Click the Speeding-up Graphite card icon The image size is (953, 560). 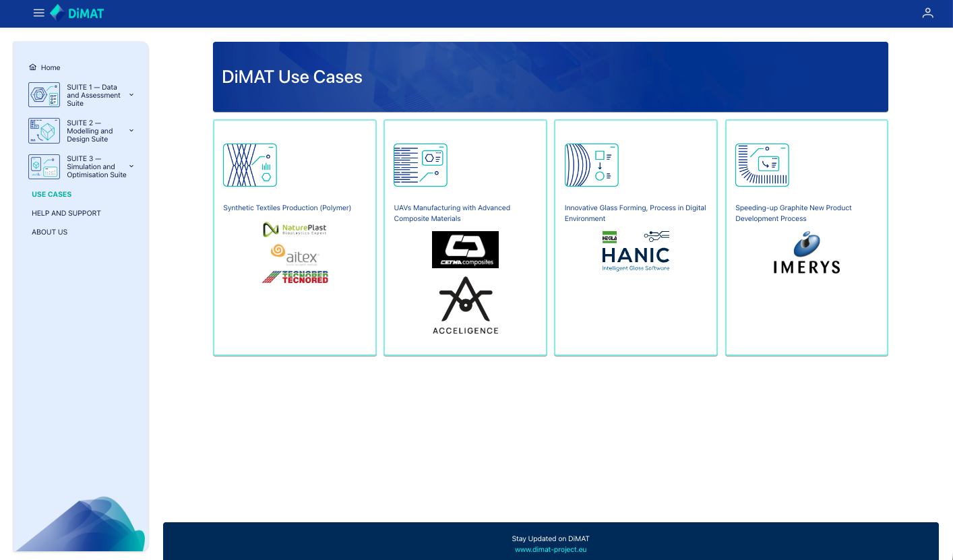tap(762, 165)
